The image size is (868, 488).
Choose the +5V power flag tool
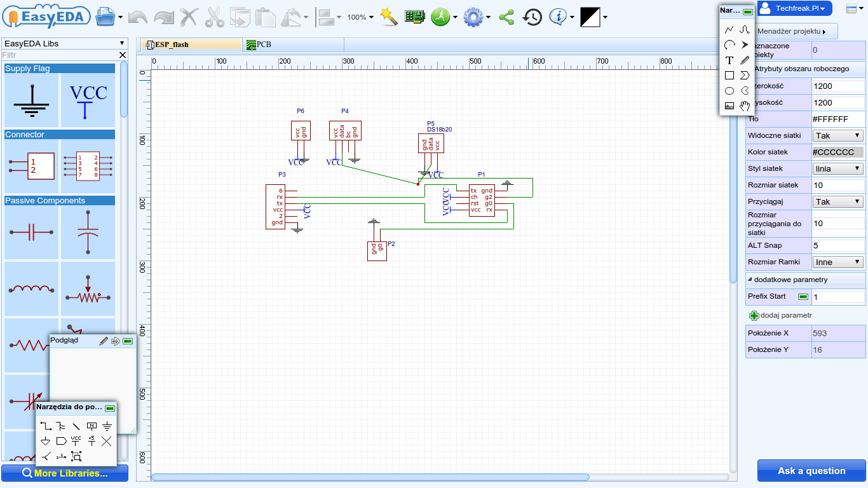point(92,441)
